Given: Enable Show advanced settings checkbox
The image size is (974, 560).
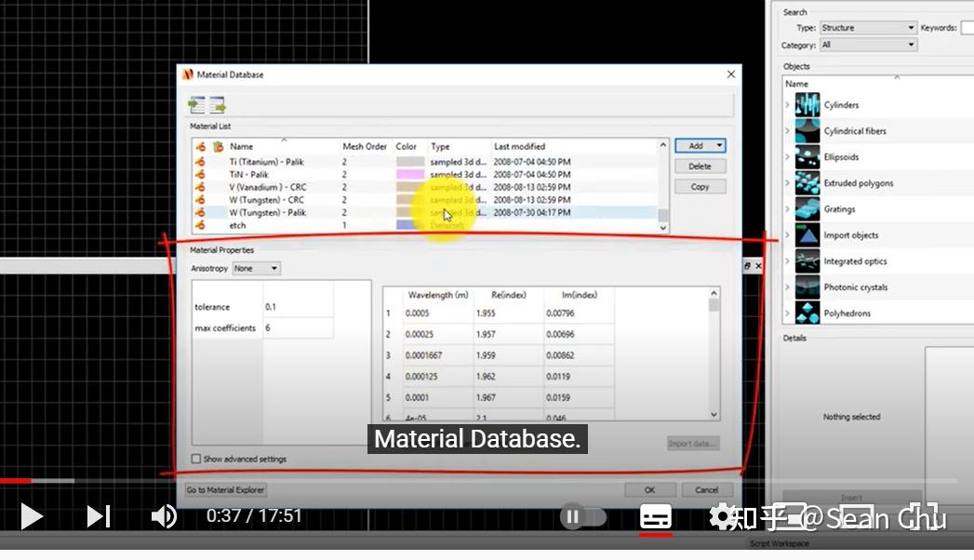Looking at the screenshot, I should (x=196, y=459).
